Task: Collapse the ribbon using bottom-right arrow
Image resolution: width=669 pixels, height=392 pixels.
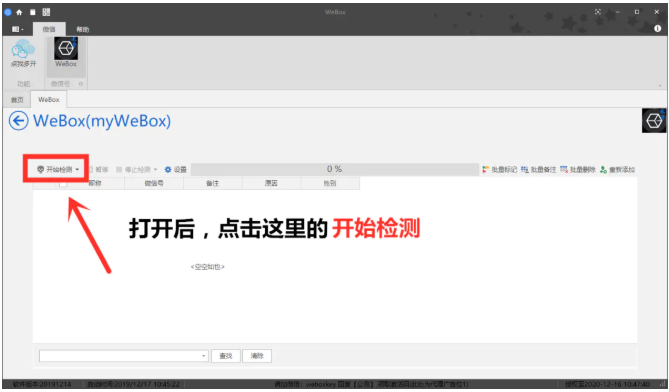Action: tap(660, 86)
